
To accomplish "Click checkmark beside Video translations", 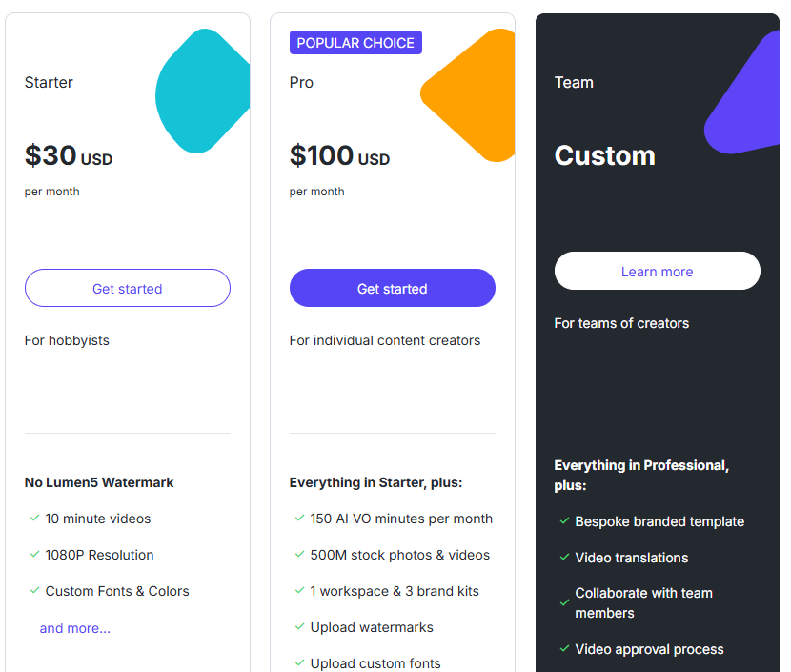I will pos(564,558).
